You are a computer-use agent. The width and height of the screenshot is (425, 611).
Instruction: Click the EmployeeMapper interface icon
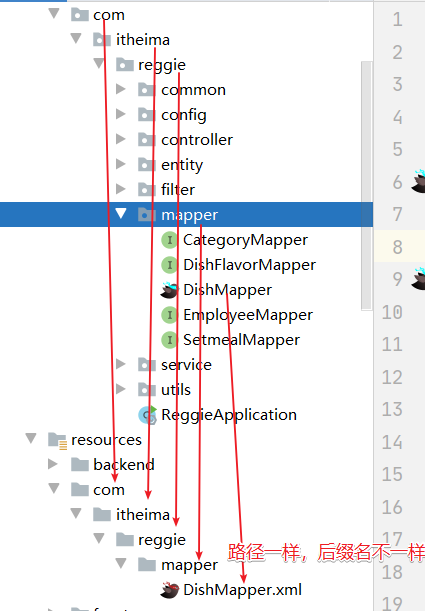[x=169, y=315]
